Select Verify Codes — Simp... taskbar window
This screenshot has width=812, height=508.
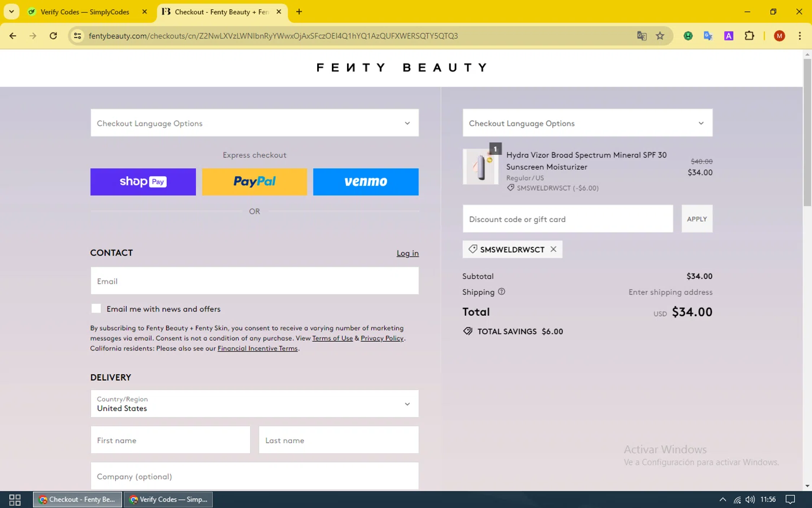coord(168,499)
